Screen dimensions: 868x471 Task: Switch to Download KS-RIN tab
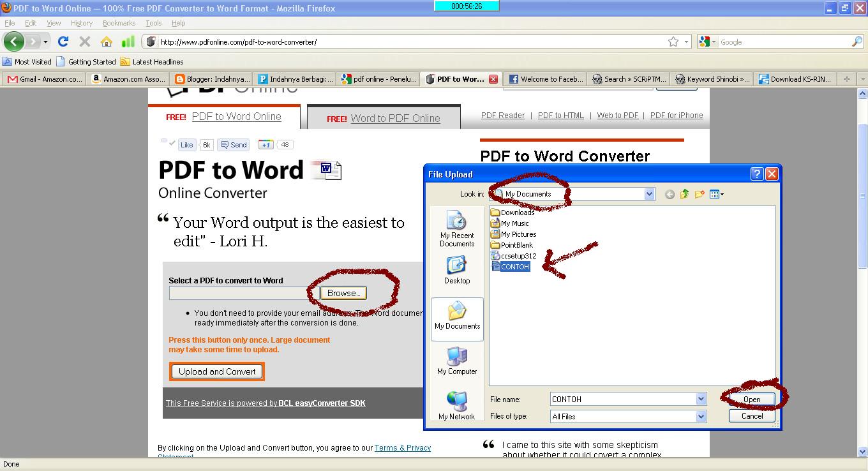795,79
